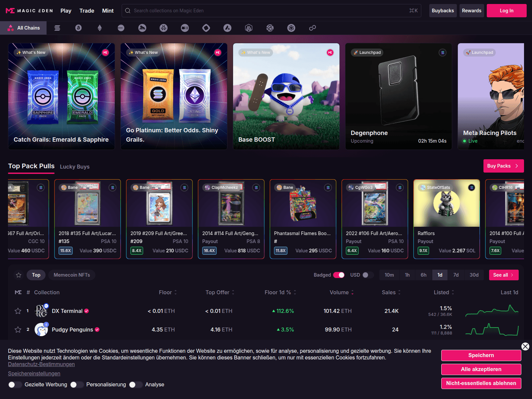
Task: Click Solana badge on Rafflors card
Action: point(472,188)
